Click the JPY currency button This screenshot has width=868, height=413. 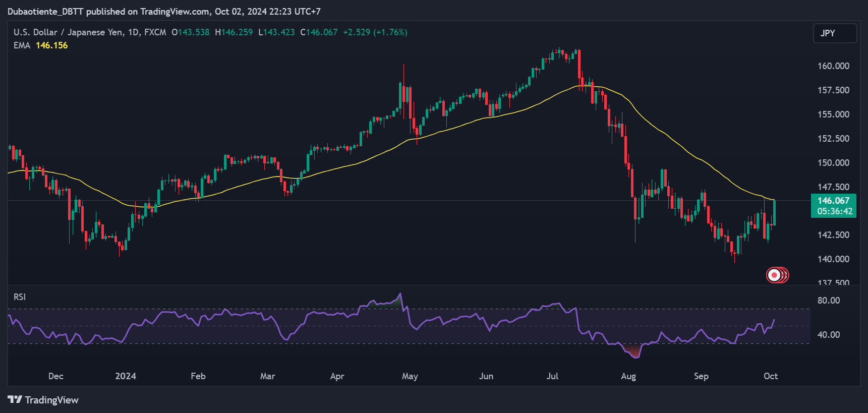pos(835,33)
